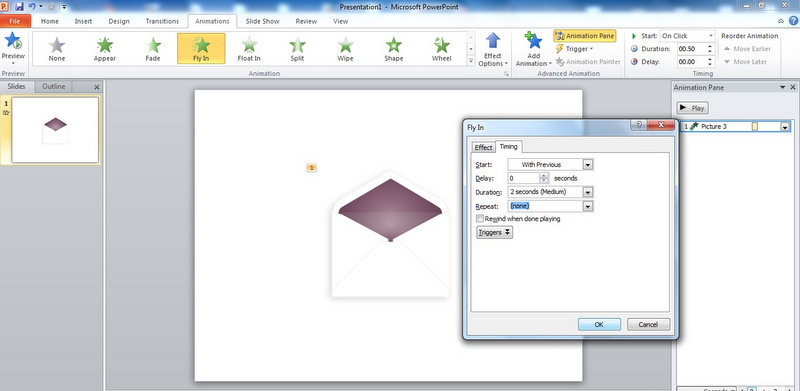Image resolution: width=800 pixels, height=391 pixels.
Task: Open the File tab
Action: pos(15,21)
